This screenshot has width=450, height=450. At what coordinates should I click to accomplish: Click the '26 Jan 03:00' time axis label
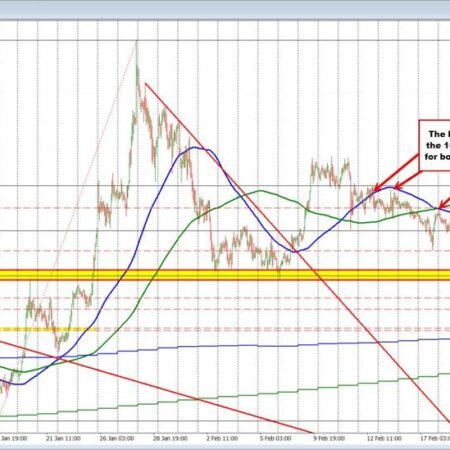[x=117, y=438]
